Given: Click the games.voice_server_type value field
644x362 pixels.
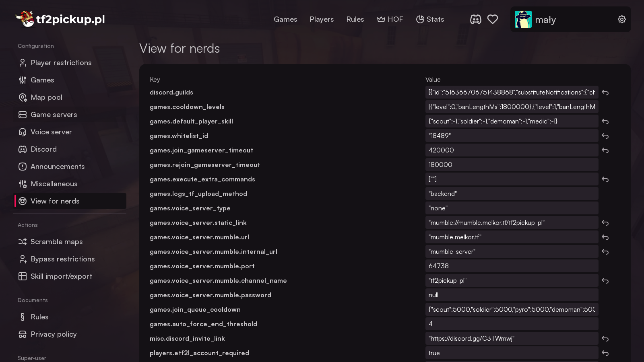Looking at the screenshot, I should tap(511, 208).
